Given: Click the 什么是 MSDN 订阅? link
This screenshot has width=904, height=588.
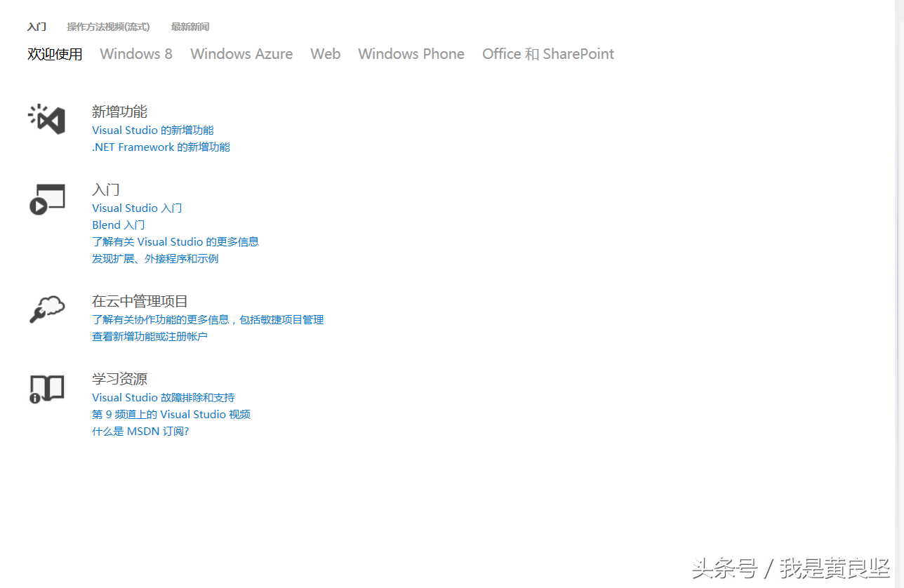Looking at the screenshot, I should [140, 431].
